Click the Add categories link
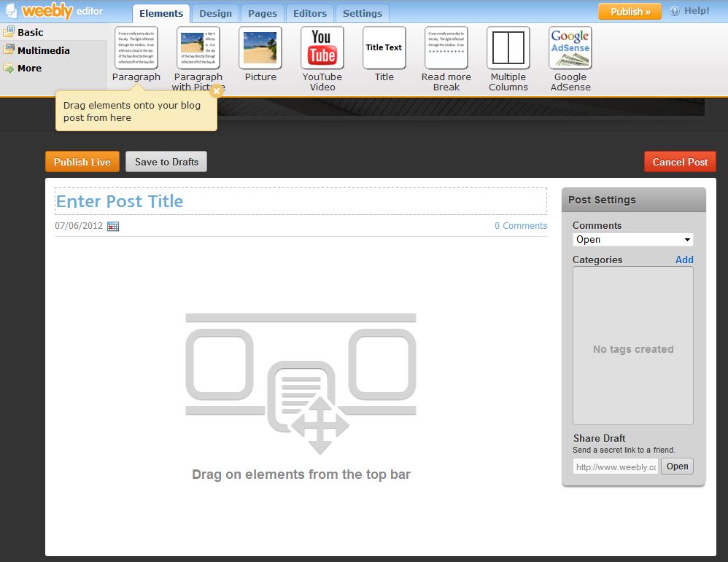728x562 pixels. pyautogui.click(x=684, y=259)
